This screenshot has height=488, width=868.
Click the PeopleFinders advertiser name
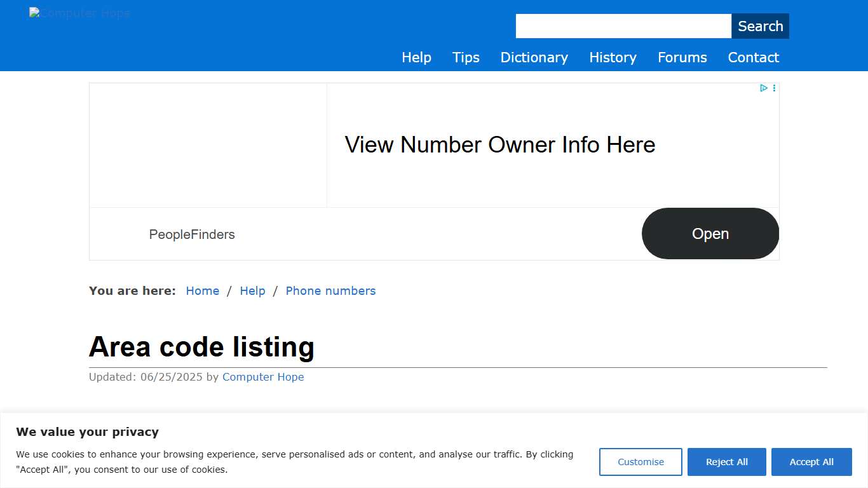192,234
